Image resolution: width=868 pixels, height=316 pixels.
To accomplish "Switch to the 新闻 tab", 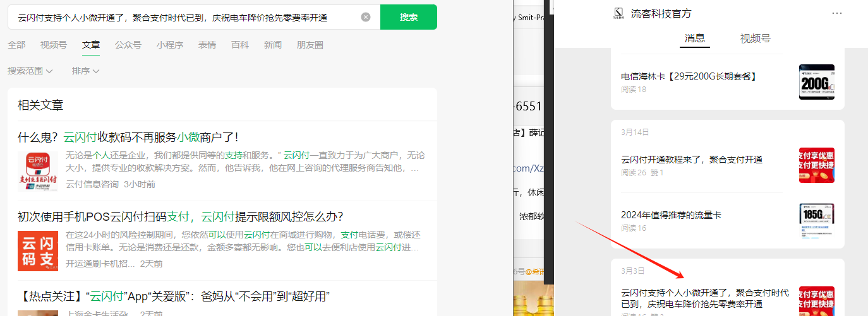I will point(273,45).
